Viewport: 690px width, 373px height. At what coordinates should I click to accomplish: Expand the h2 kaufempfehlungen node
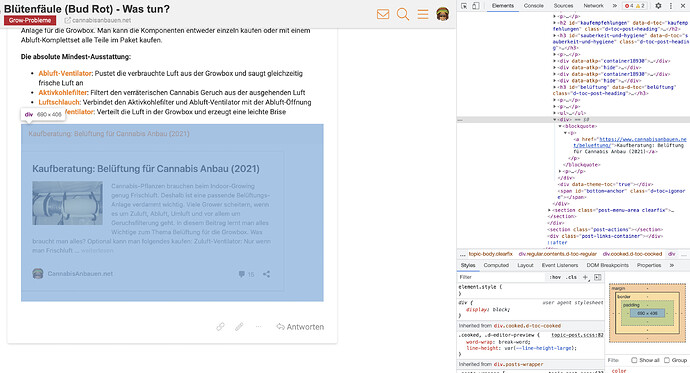(554, 22)
